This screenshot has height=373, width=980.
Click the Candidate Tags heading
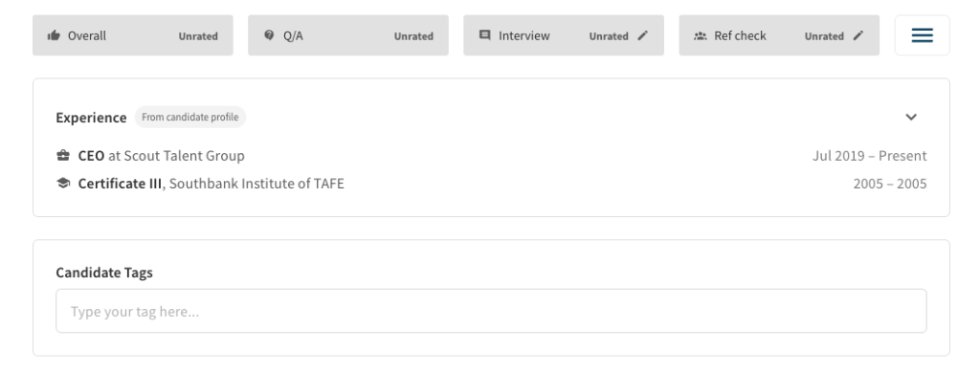104,273
